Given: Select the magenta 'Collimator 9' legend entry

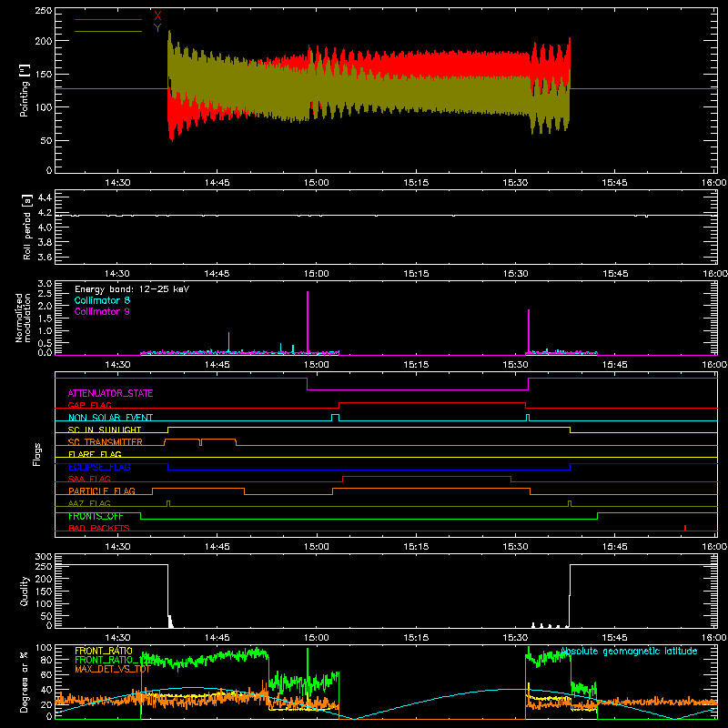Looking at the screenshot, I should (x=102, y=311).
